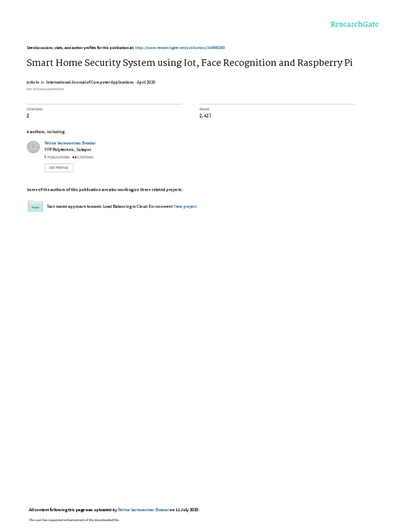
Task: Click the gray author avatar icon
Action: 33,147
